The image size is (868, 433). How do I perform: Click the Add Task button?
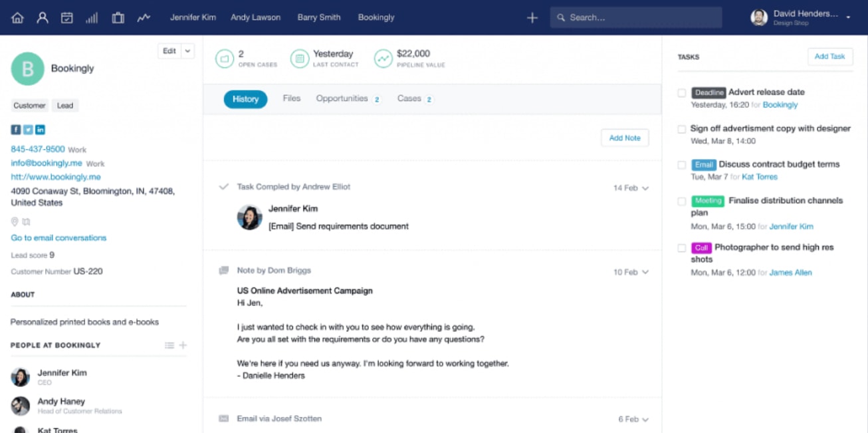(x=830, y=57)
